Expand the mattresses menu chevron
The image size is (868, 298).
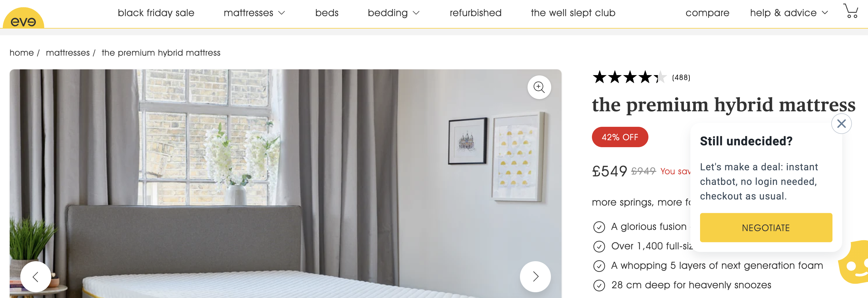coord(282,13)
